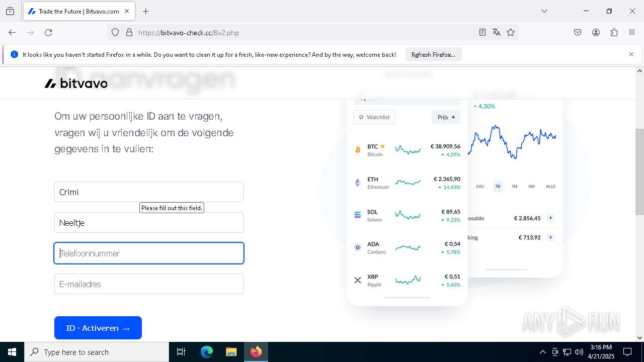
Task: Click the Firefox View icon
Action: pos(10,11)
